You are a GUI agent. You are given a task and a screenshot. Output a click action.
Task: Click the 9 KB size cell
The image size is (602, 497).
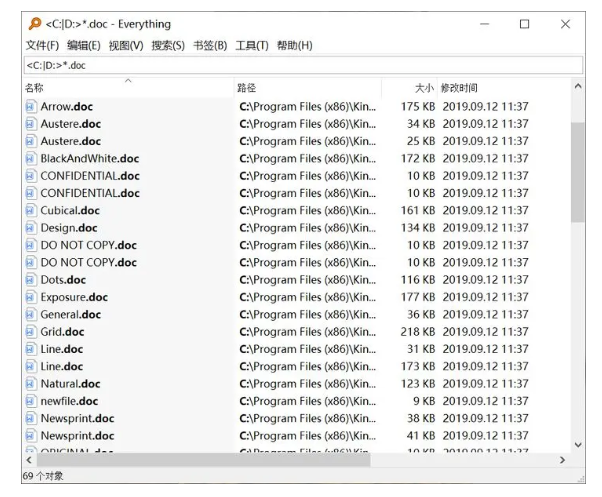coord(424,401)
